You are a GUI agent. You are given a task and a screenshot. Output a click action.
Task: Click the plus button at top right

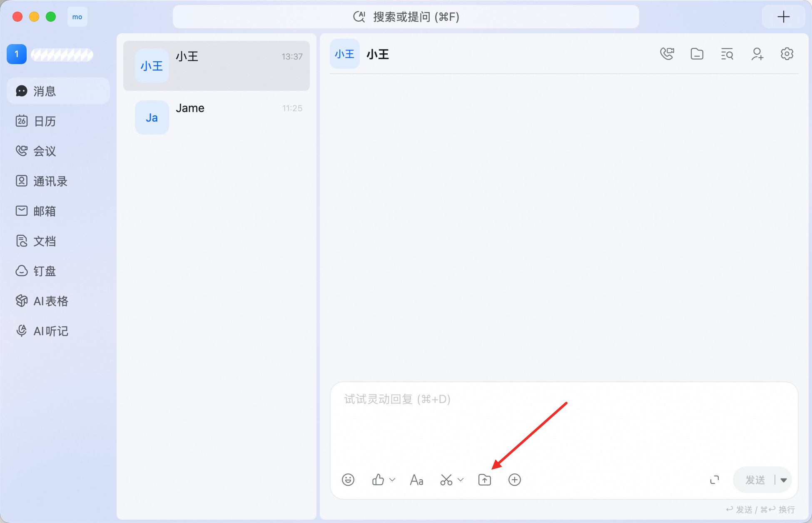pos(783,17)
